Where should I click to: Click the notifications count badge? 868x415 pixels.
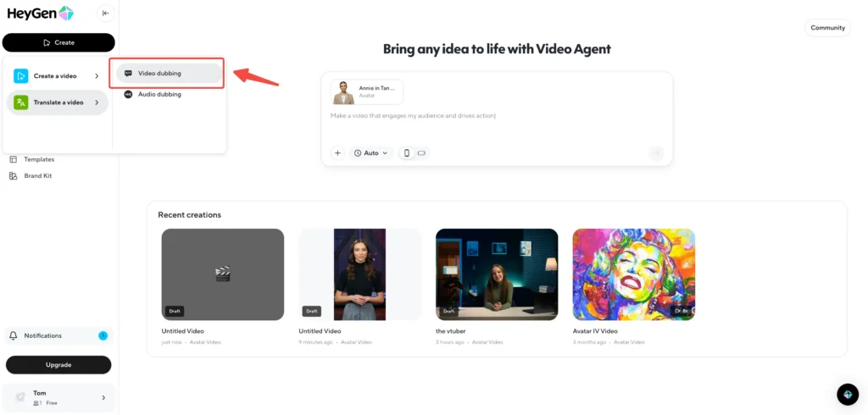point(103,336)
